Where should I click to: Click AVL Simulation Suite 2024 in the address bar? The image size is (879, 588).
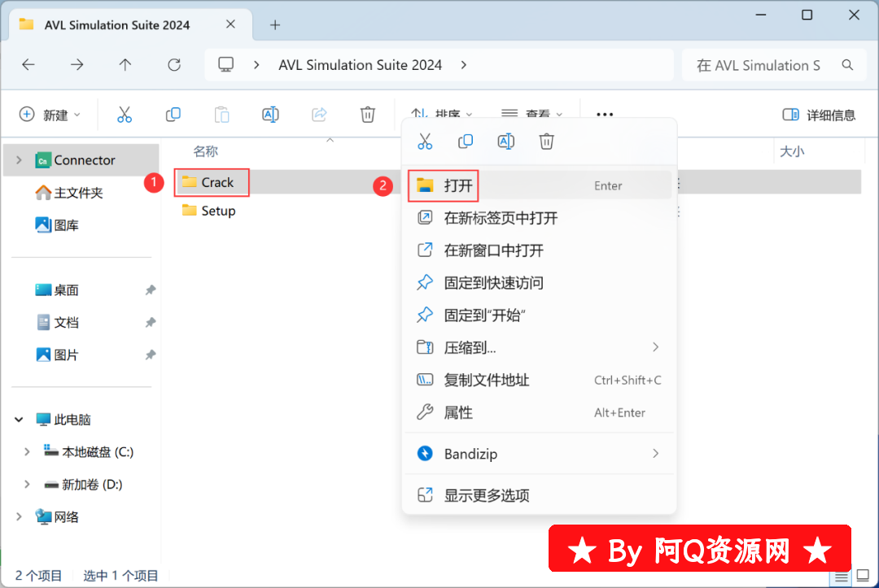[x=361, y=65]
